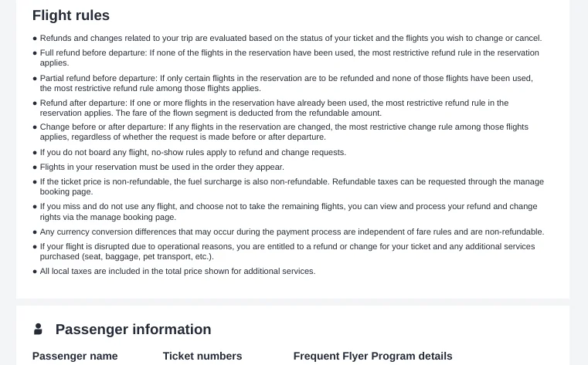Click the 'Full refund before departure' rule
Screen dimensions: 588x365
click(x=290, y=58)
